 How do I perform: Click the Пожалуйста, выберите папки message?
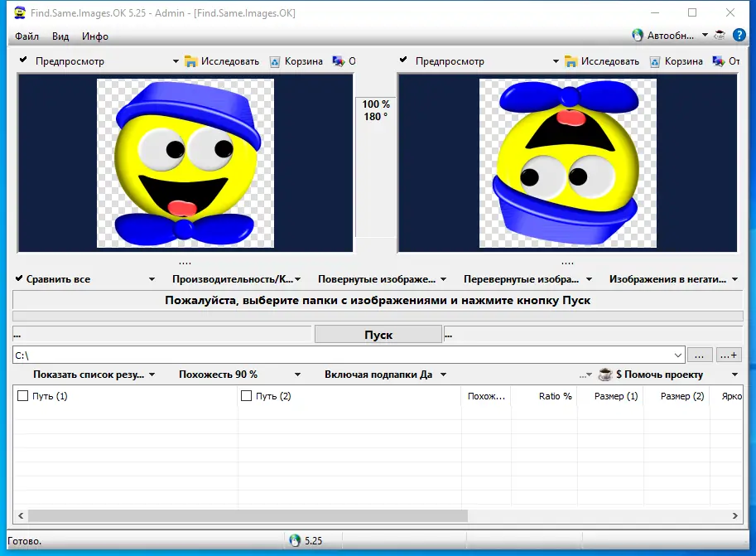point(378,300)
